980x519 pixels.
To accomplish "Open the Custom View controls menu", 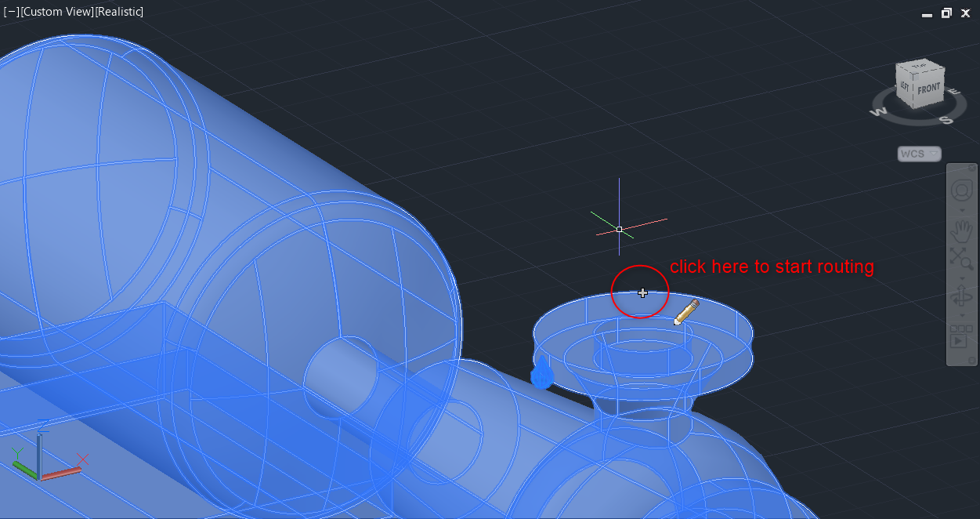I will [56, 12].
